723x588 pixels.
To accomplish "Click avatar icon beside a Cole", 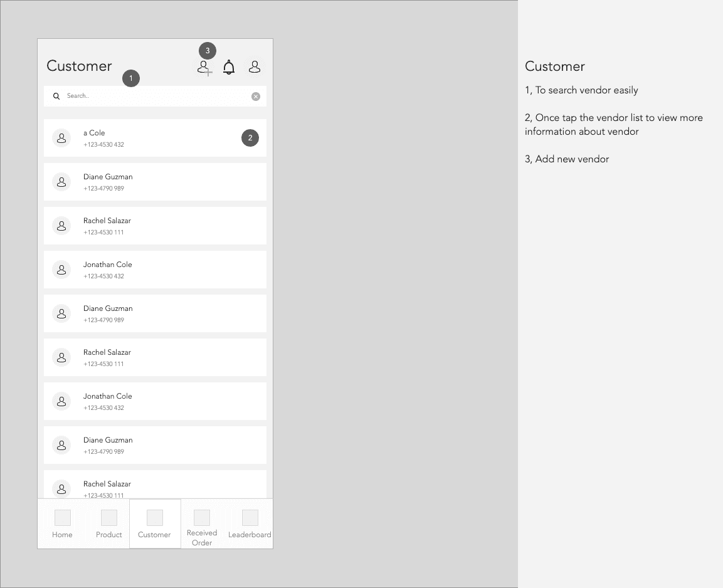I will pyautogui.click(x=61, y=138).
